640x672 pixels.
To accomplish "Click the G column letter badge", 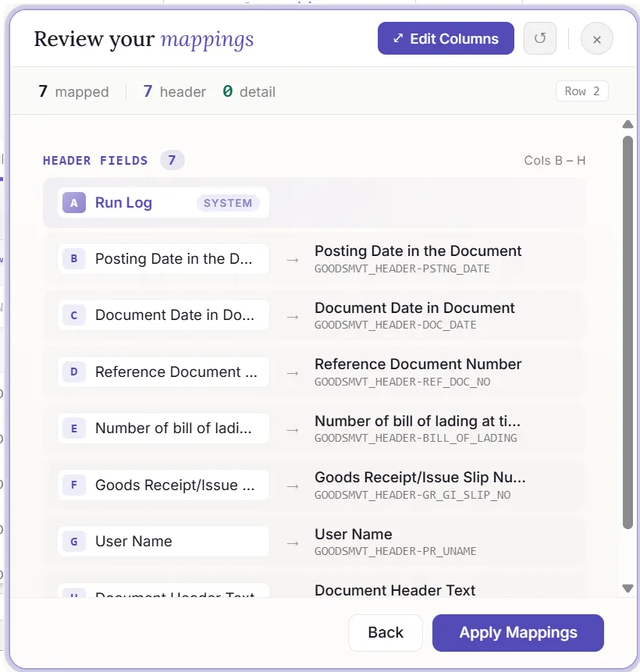I will [x=73, y=542].
